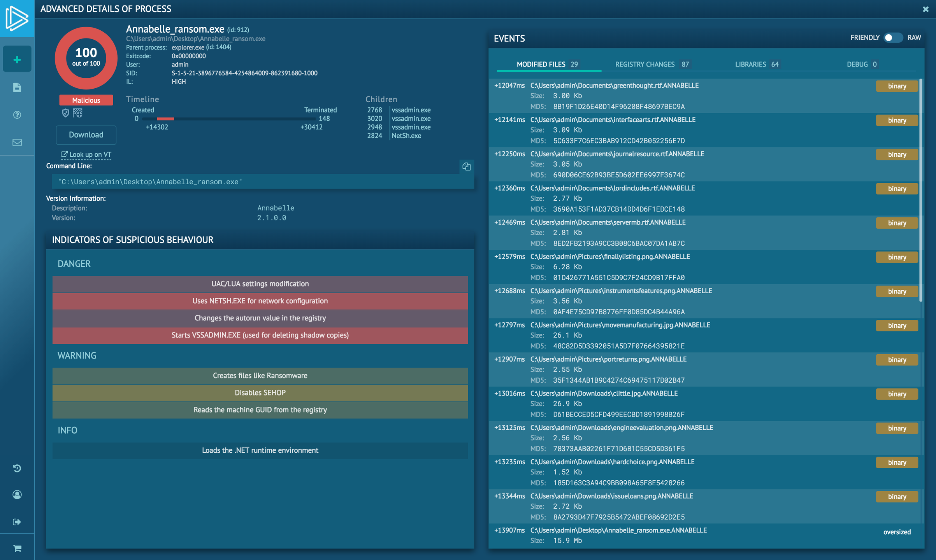Click the shield icon below Malicious badge
This screenshot has width=936, height=560.
65,113
